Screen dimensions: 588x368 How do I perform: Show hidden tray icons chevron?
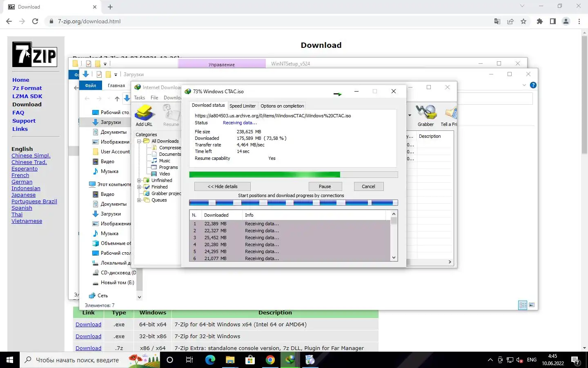pyautogui.click(x=490, y=360)
